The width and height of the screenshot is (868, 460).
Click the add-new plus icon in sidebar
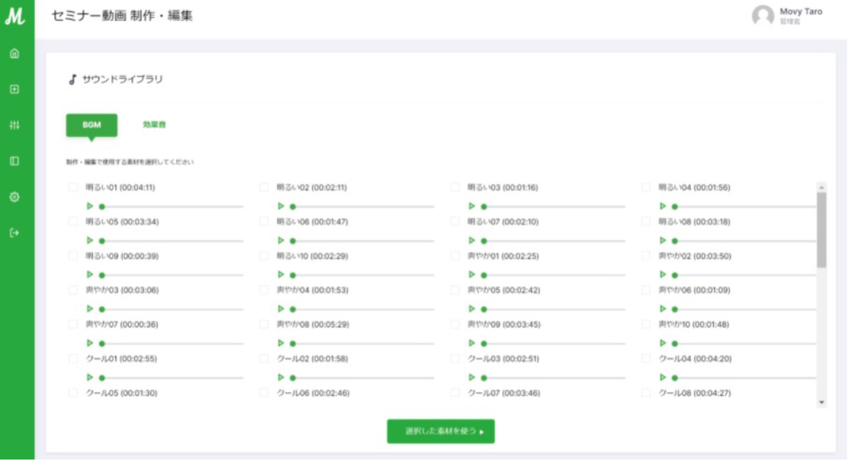coord(15,89)
